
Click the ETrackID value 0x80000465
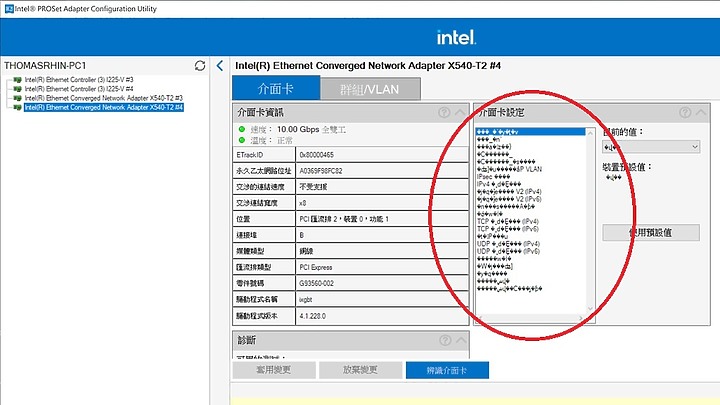[x=316, y=155]
